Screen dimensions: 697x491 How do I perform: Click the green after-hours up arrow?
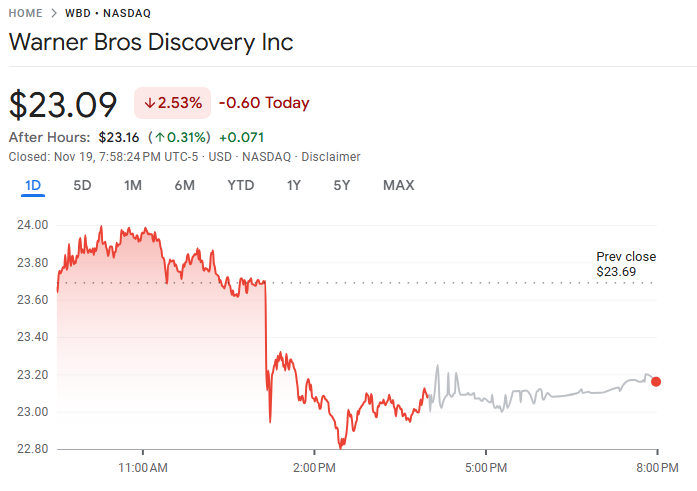point(159,137)
